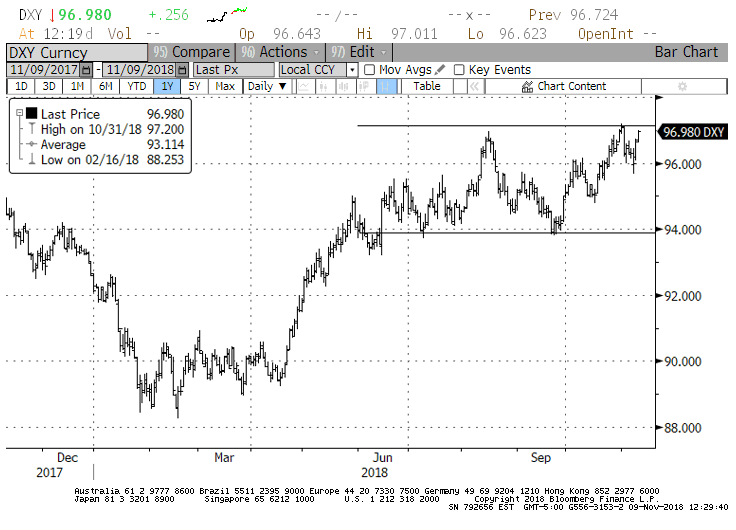
Task: Select the line chart type icon
Action: point(304,87)
